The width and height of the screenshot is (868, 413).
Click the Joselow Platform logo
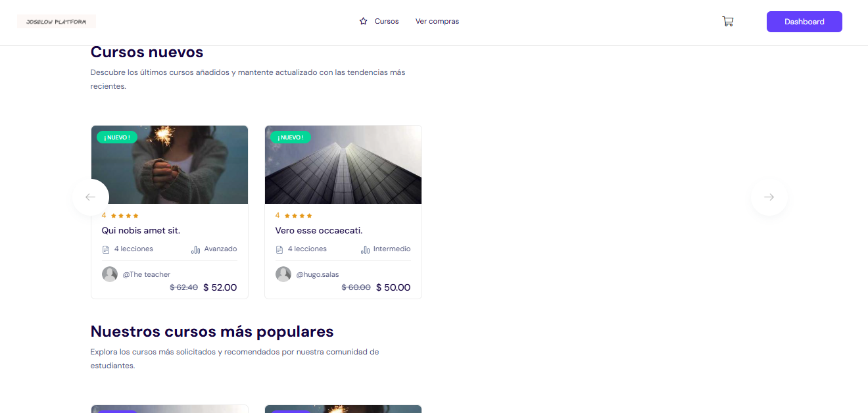[56, 20]
